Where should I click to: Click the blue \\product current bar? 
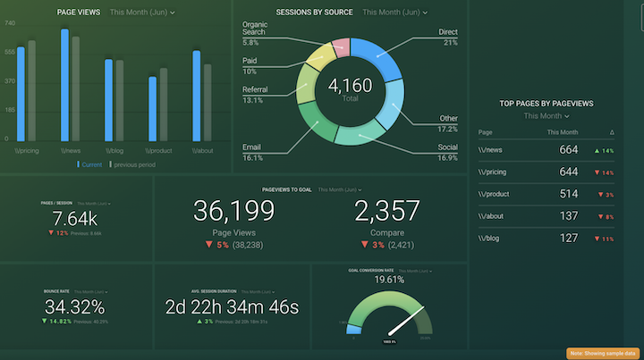pos(152,109)
